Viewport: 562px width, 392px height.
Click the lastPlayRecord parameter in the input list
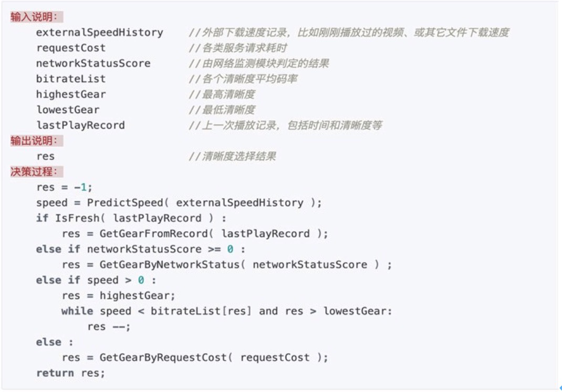click(x=80, y=126)
